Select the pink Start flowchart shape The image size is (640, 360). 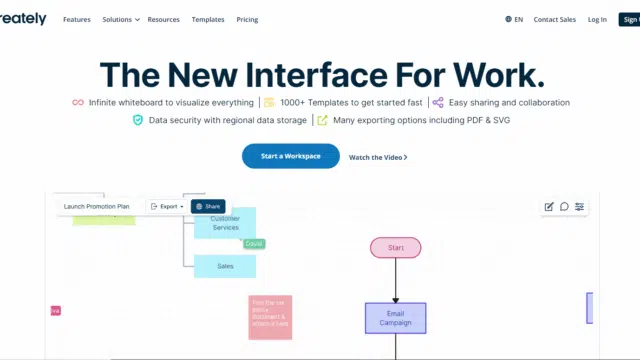click(396, 248)
